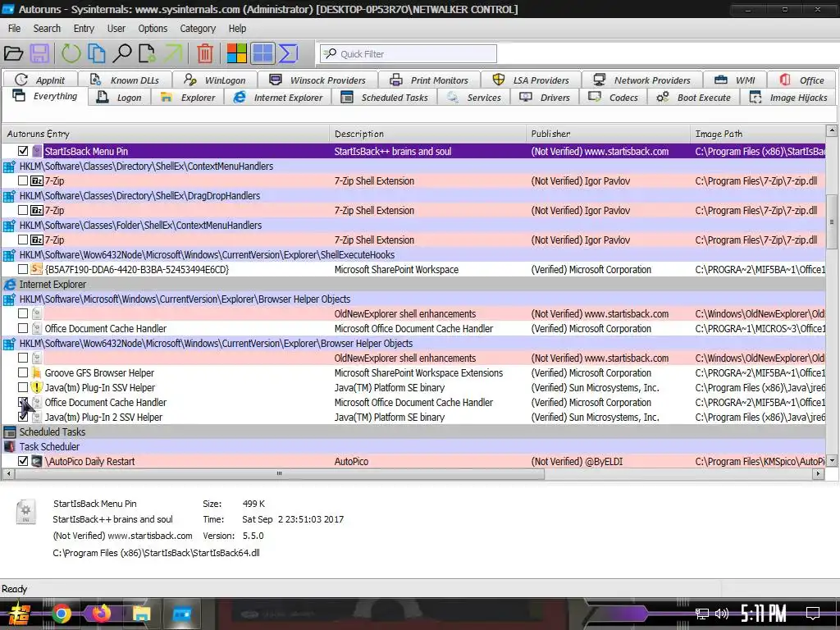Viewport: 840px width, 630px height.
Task: Open the Category menu
Action: click(x=198, y=29)
